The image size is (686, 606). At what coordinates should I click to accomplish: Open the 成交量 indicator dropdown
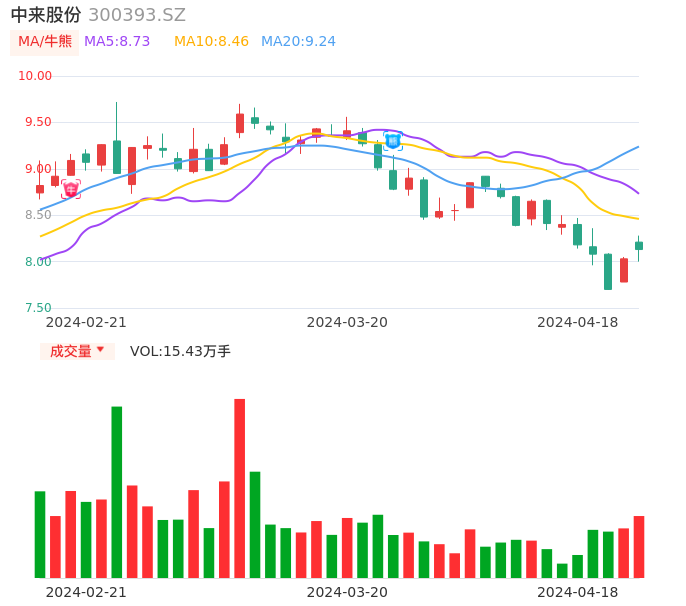(x=71, y=351)
